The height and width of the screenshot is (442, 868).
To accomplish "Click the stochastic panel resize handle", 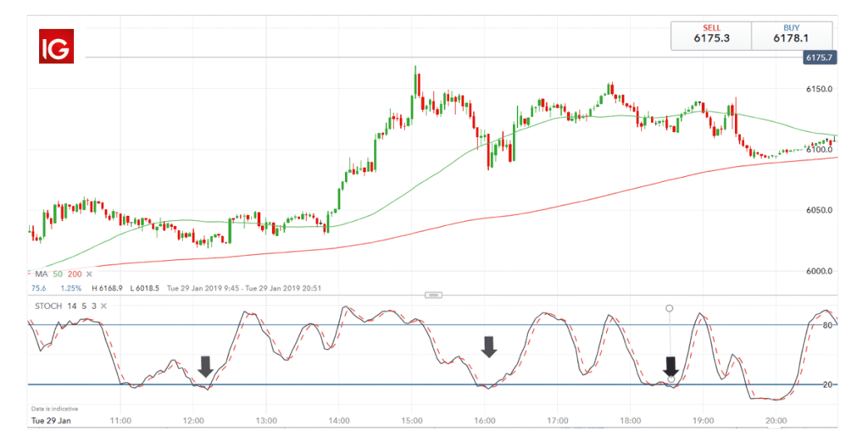I will 434,295.
